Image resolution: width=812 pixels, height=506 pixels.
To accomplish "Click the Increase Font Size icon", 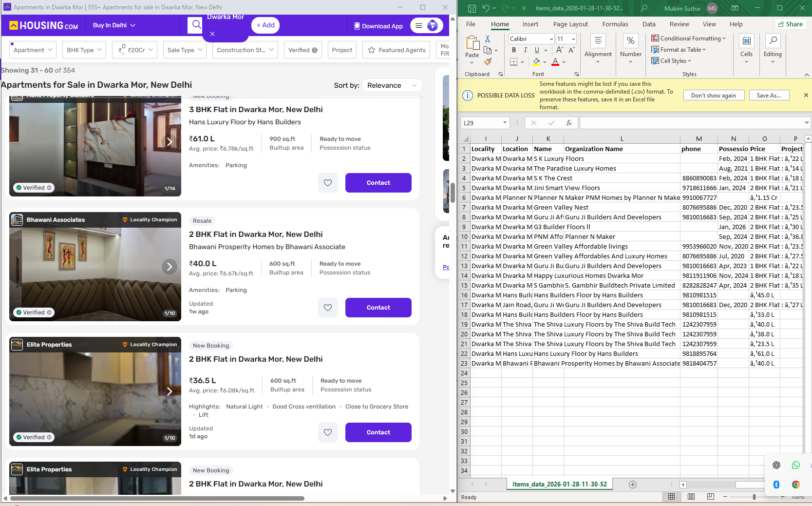I will tap(559, 50).
